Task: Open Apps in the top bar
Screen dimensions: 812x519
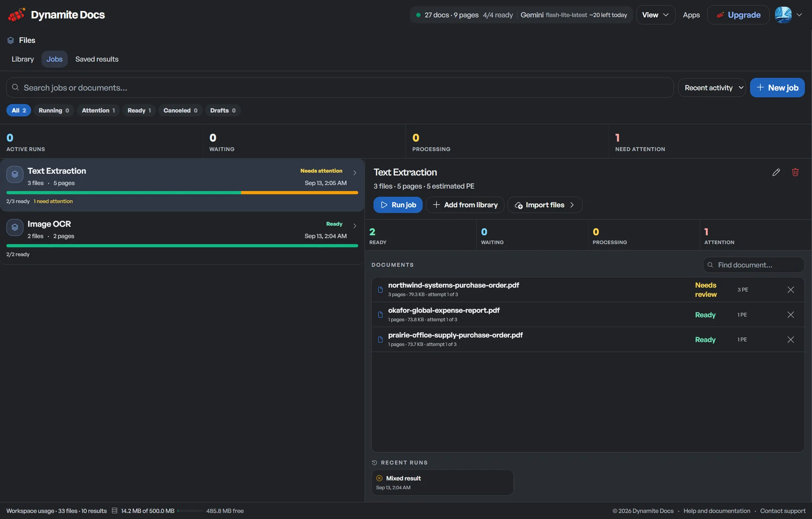Action: click(691, 15)
